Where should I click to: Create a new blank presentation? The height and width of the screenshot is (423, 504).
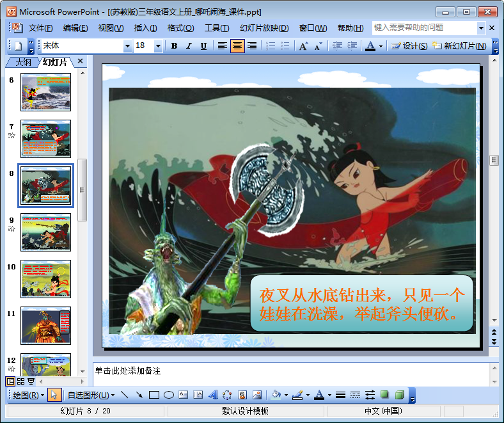tap(19, 46)
